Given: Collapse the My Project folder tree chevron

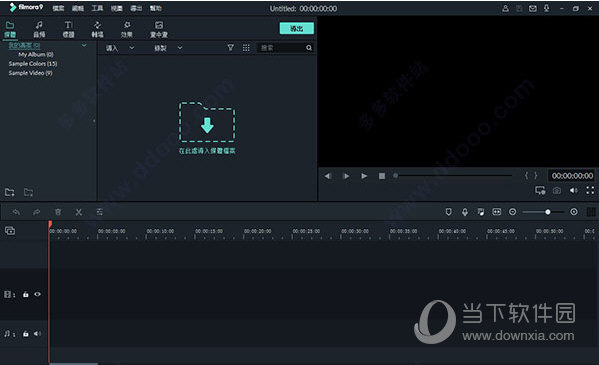Looking at the screenshot, I should point(84,45).
